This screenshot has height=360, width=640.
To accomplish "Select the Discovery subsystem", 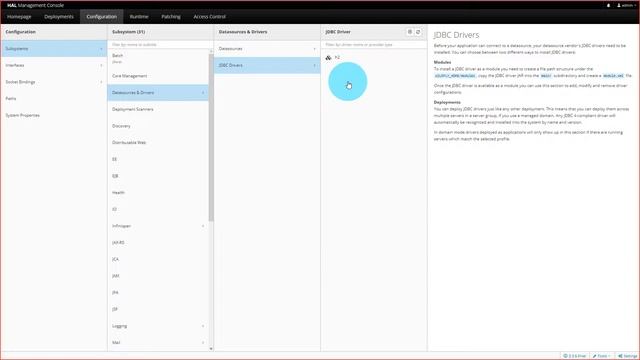I will (158, 126).
